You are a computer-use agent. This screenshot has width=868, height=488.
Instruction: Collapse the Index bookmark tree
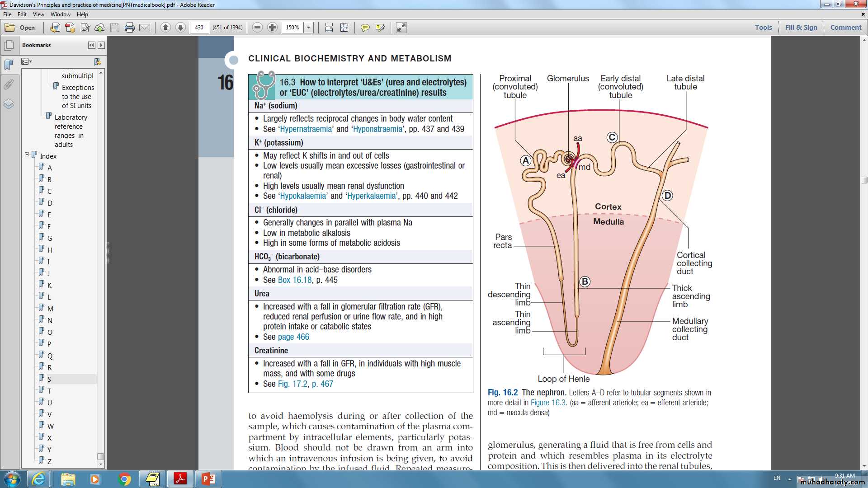(27, 155)
